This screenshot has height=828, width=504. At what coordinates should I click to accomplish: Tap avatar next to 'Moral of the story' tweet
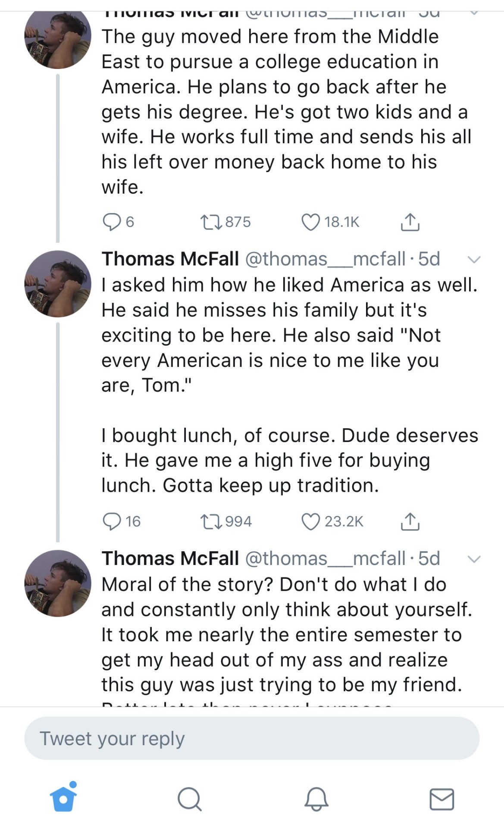click(58, 583)
